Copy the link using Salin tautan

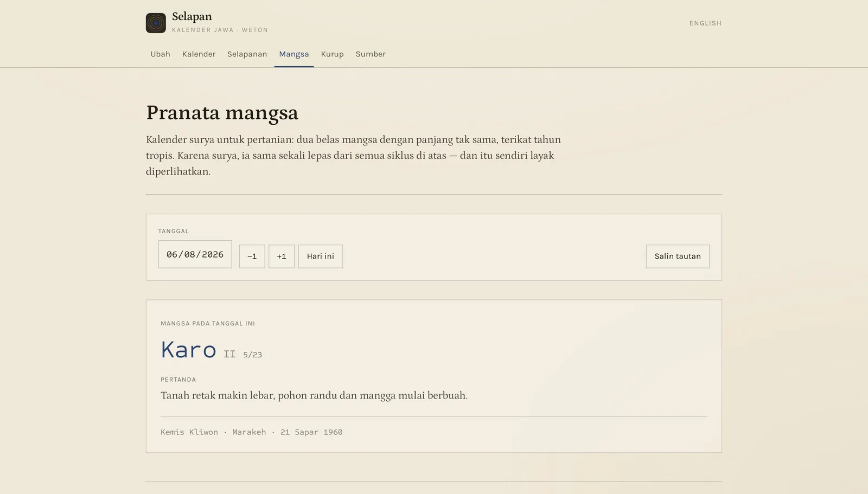(678, 256)
